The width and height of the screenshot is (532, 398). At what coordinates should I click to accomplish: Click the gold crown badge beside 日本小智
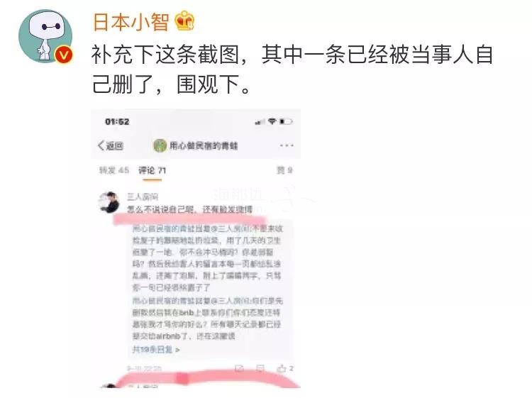tap(184, 21)
